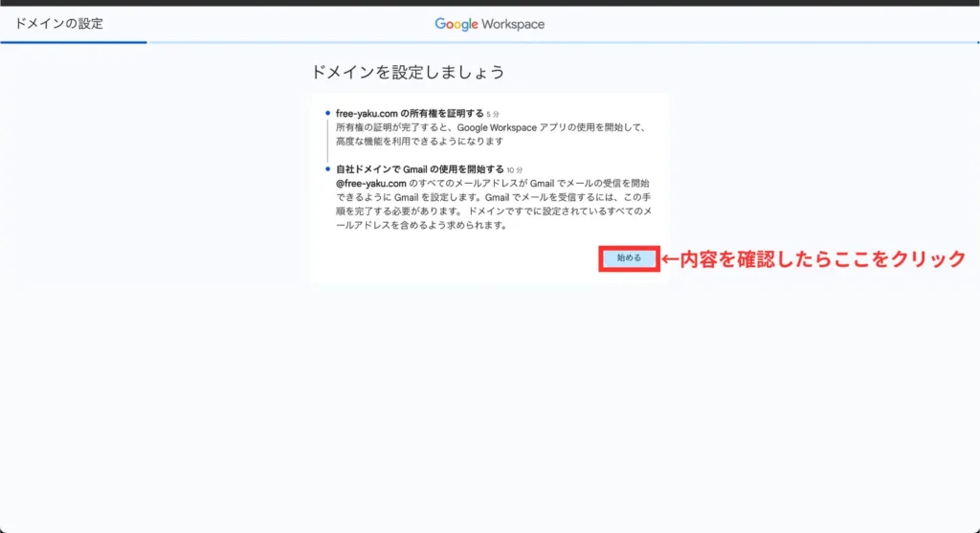Click the word Workspace in the header logo
Viewport: 980px width, 533px height.
click(513, 24)
